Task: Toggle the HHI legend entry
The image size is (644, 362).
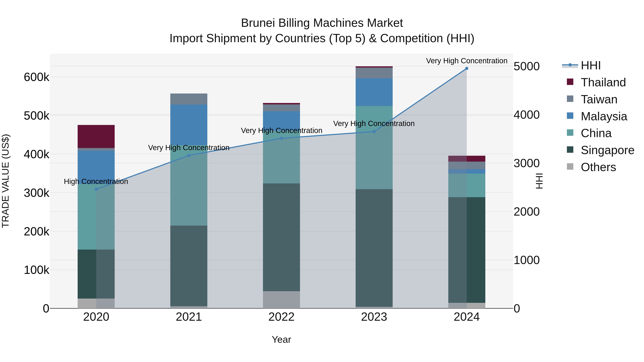Action: pos(581,65)
